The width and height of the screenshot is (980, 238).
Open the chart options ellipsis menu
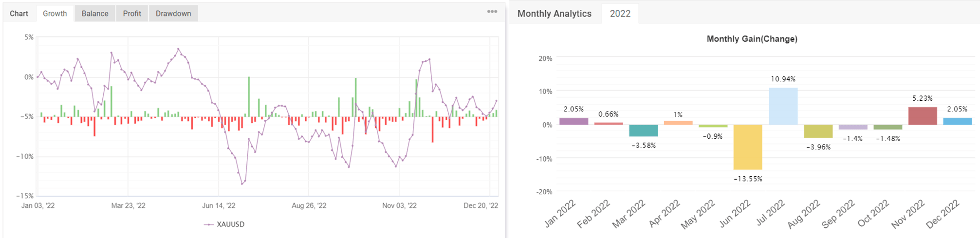(x=492, y=12)
